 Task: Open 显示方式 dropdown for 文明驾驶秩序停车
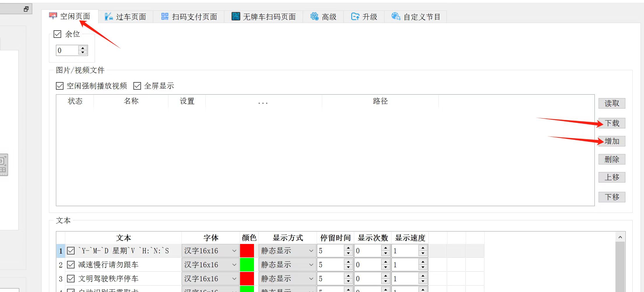pyautogui.click(x=287, y=279)
